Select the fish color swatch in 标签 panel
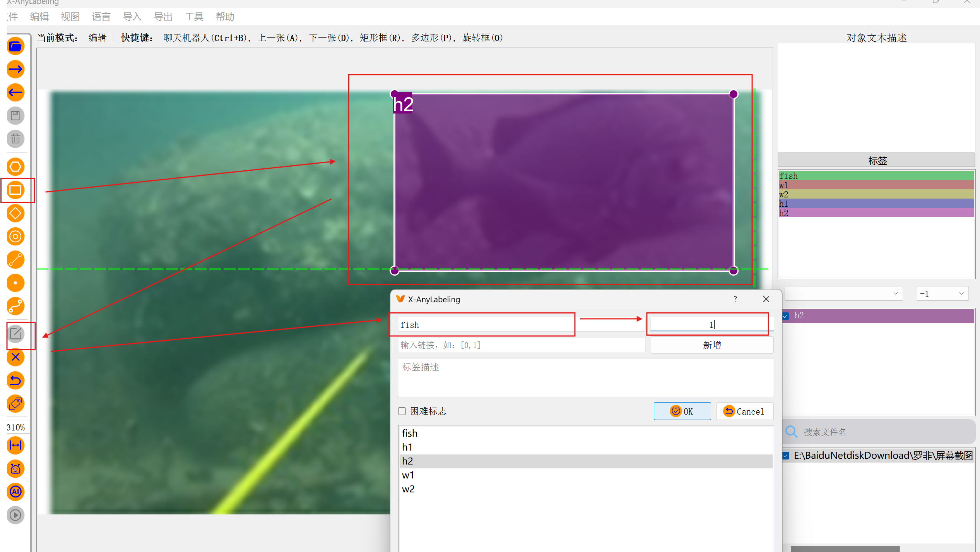Image resolution: width=980 pixels, height=552 pixels. (876, 175)
